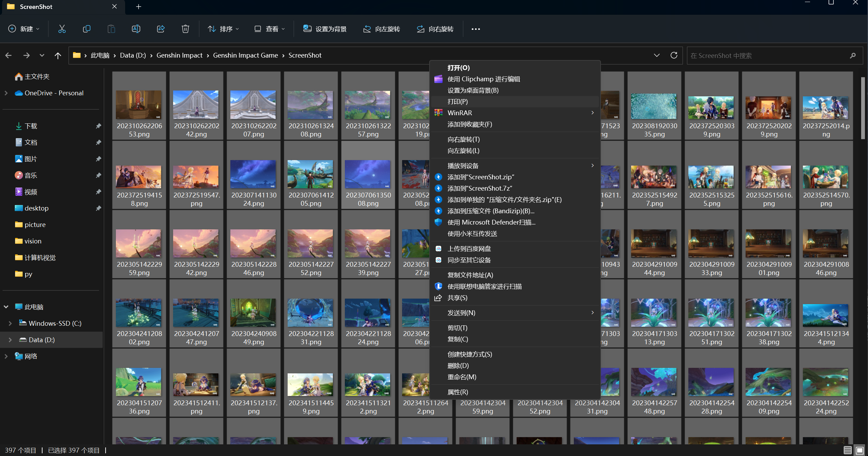Go forward with the right arrow

[26, 55]
